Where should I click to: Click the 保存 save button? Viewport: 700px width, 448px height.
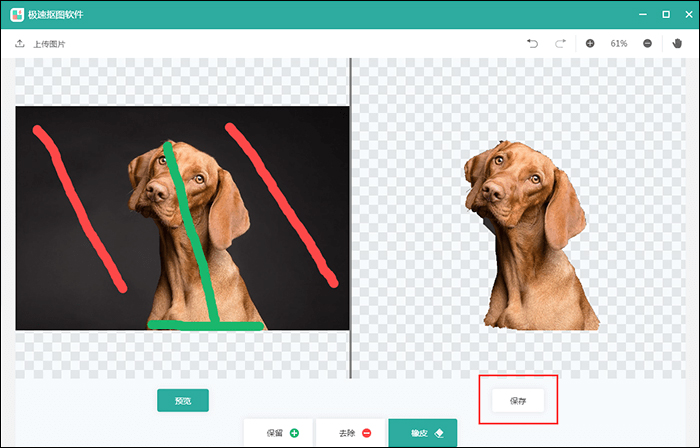point(518,400)
